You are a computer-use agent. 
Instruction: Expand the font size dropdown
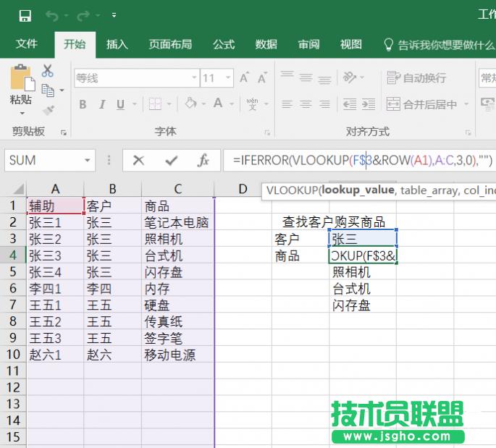pos(228,78)
